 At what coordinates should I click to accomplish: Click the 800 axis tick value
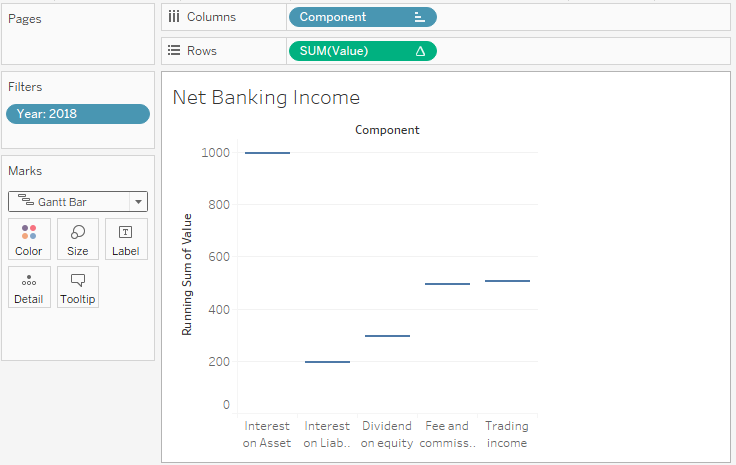click(x=219, y=205)
